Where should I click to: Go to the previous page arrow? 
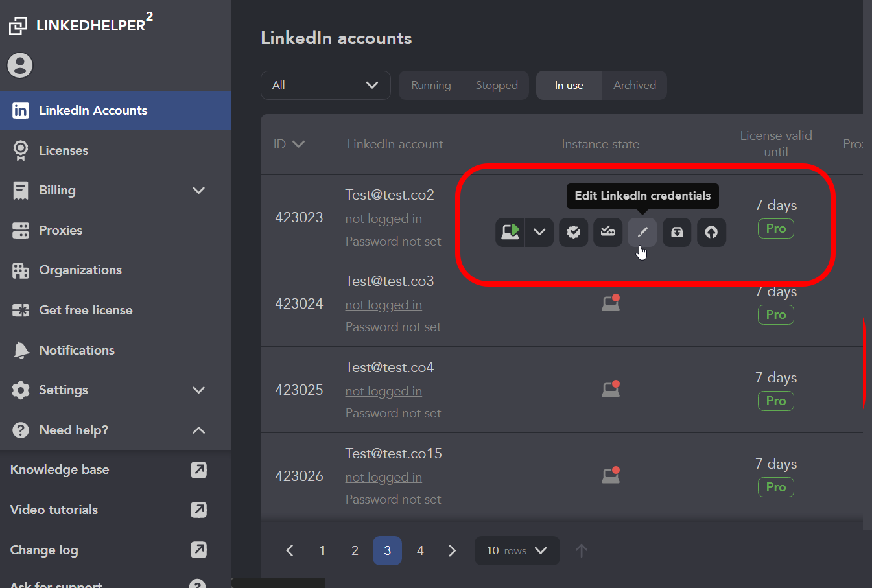[290, 550]
